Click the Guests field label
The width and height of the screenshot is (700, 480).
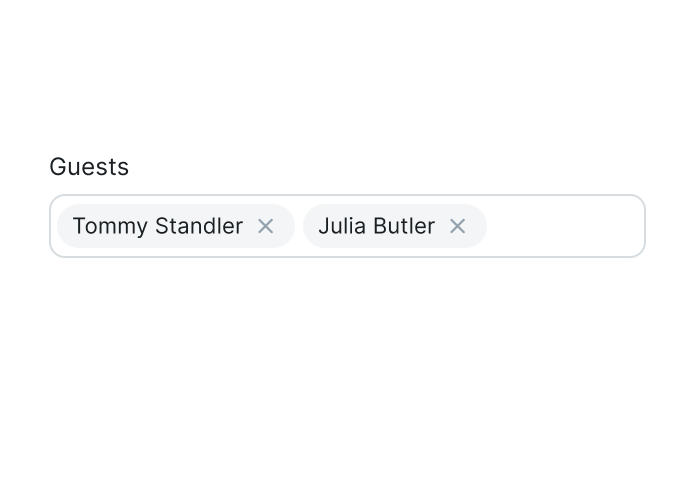click(x=89, y=167)
